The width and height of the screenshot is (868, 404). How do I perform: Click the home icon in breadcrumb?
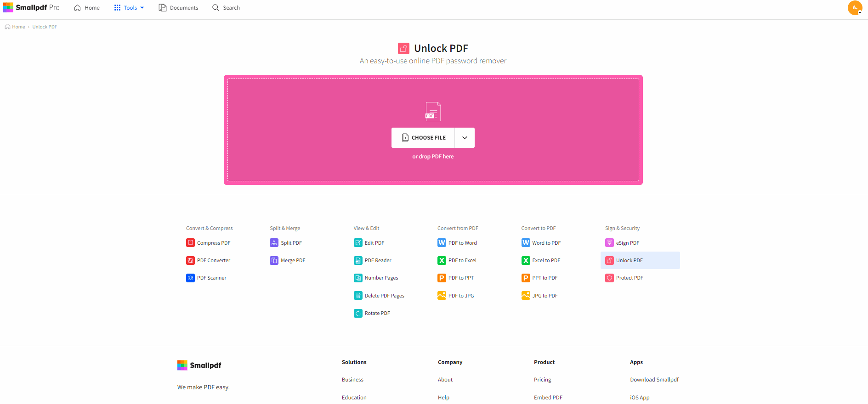[7, 27]
